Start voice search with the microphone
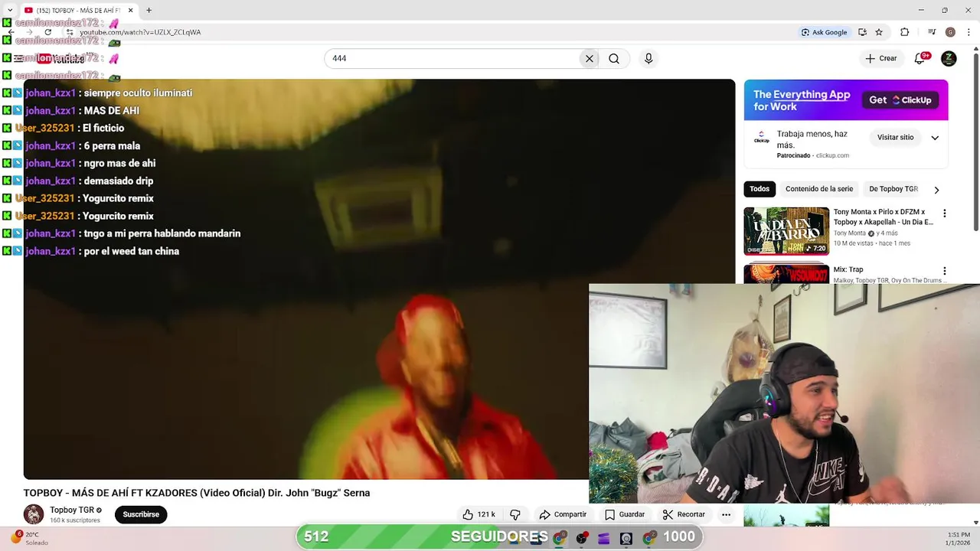Screen dimensions: 980x551 coord(648,59)
